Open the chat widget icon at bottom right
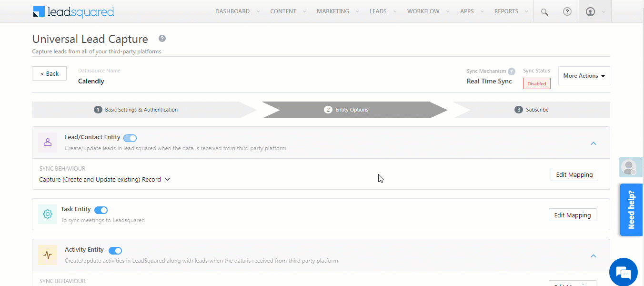Screen dimensions: 644x286 (x=623, y=272)
